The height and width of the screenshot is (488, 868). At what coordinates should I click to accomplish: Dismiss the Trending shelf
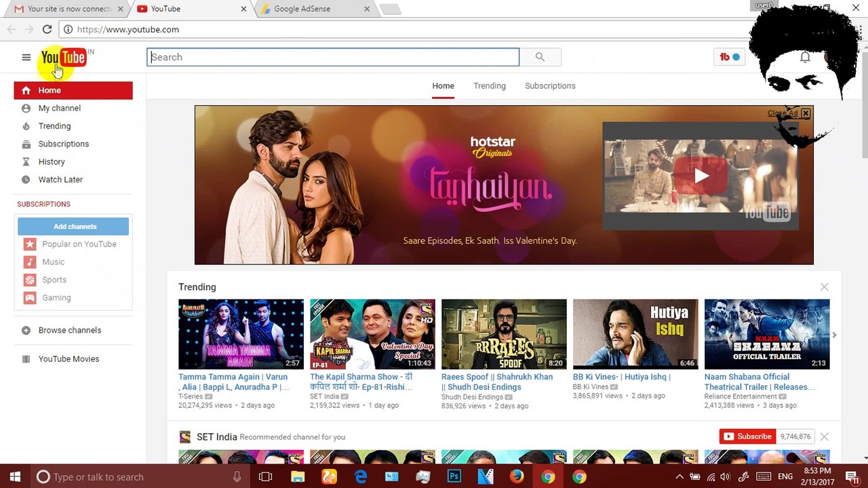coord(824,287)
